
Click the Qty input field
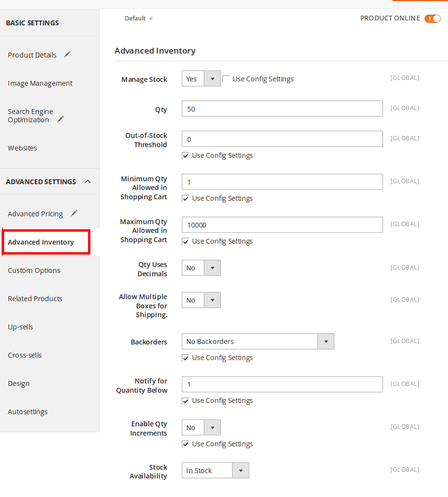click(282, 109)
